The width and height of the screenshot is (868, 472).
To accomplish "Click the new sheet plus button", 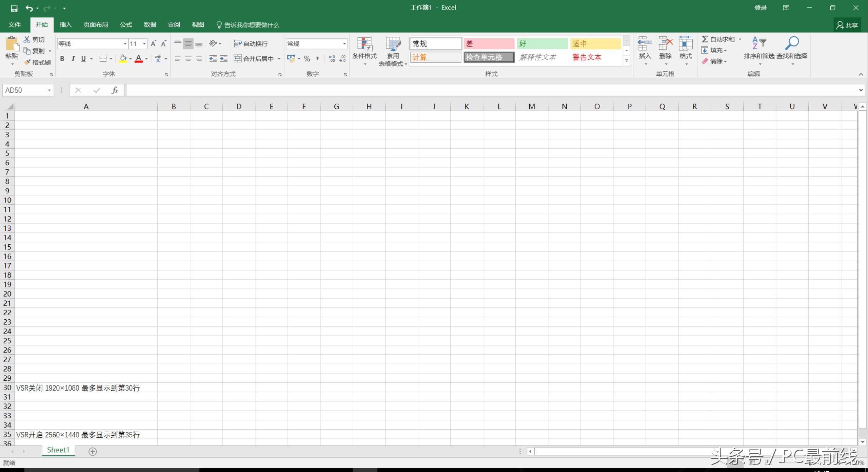I will pyautogui.click(x=93, y=451).
